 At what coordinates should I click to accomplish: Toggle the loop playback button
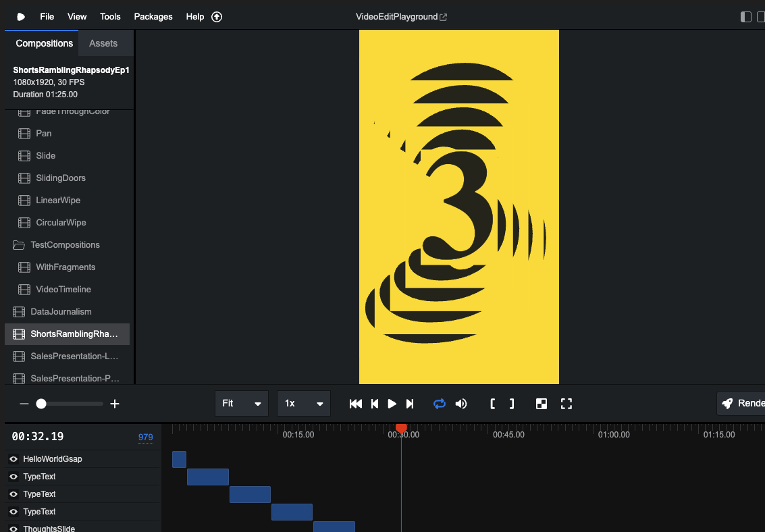440,404
